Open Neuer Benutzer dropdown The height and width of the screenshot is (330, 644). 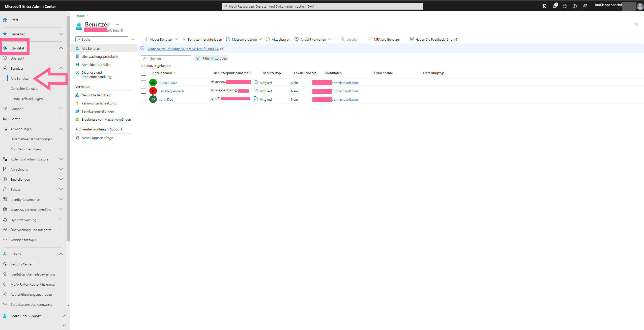pos(161,39)
